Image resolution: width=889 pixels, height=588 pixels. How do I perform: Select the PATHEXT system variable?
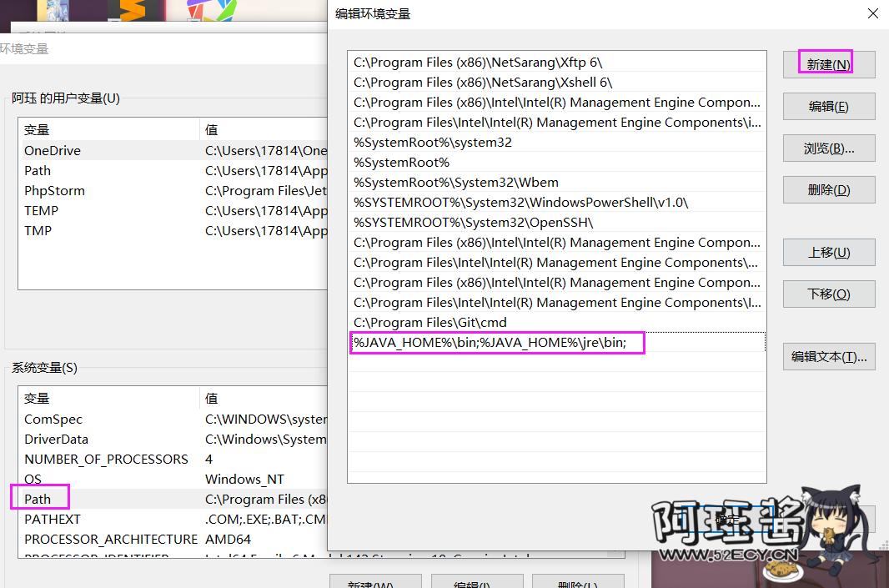[173, 519]
